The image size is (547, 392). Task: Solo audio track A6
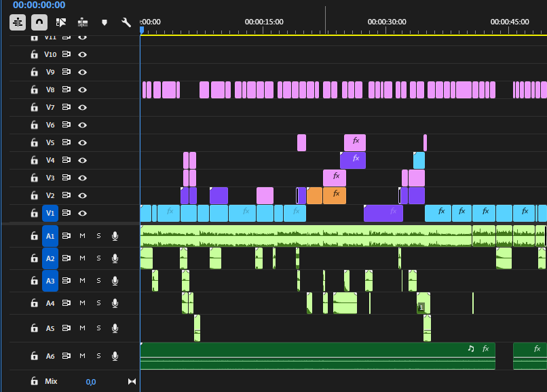pyautogui.click(x=98, y=356)
